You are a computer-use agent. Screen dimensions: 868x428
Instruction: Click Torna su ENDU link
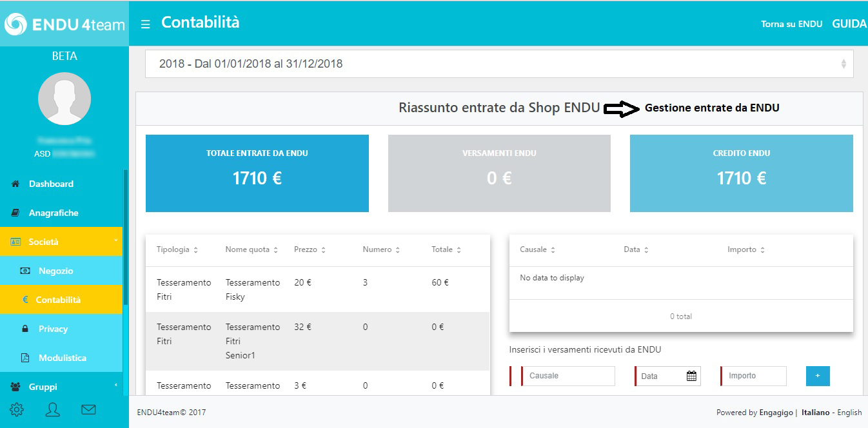tap(791, 24)
